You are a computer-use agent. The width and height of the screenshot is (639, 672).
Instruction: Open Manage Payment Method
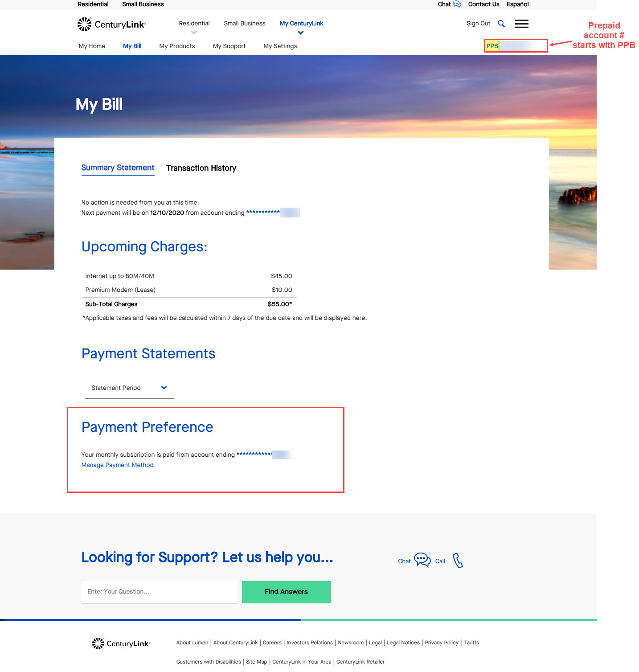[117, 465]
